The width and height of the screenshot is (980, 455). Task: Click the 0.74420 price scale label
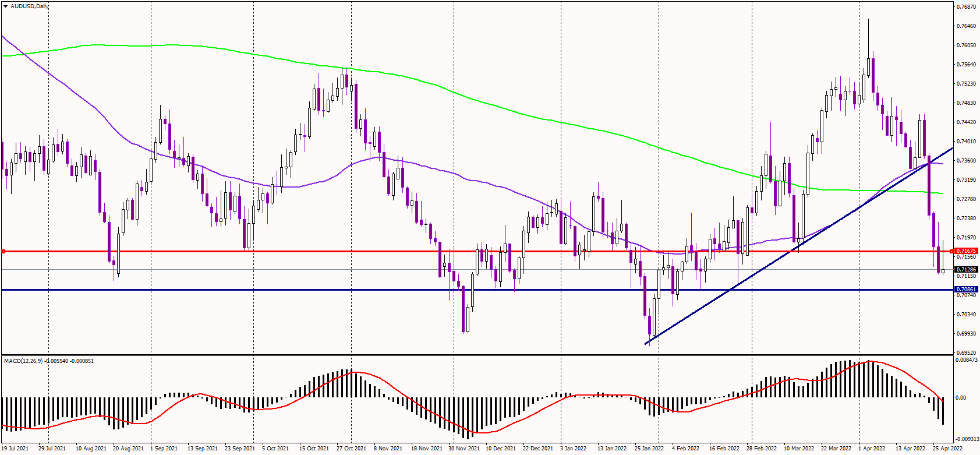pyautogui.click(x=967, y=122)
